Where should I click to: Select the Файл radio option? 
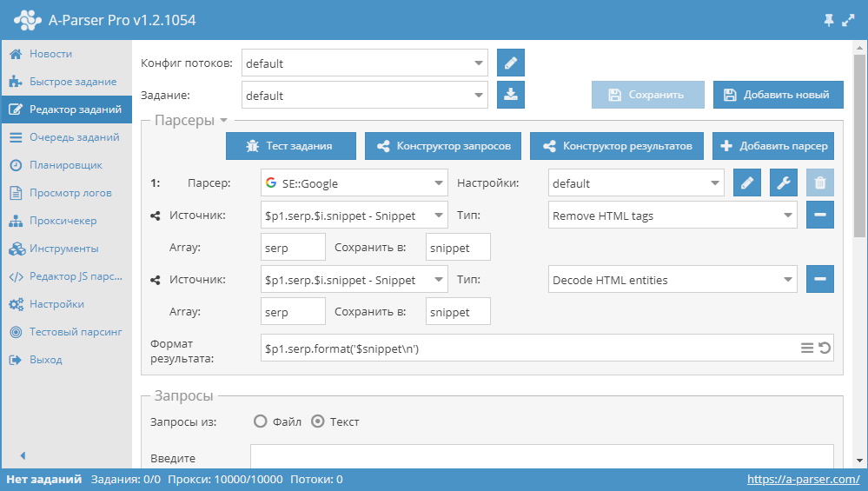(260, 421)
